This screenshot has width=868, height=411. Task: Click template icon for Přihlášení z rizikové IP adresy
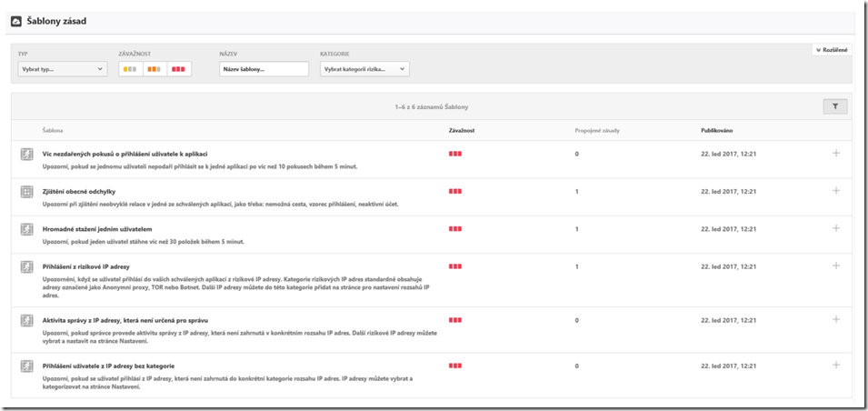(26, 267)
